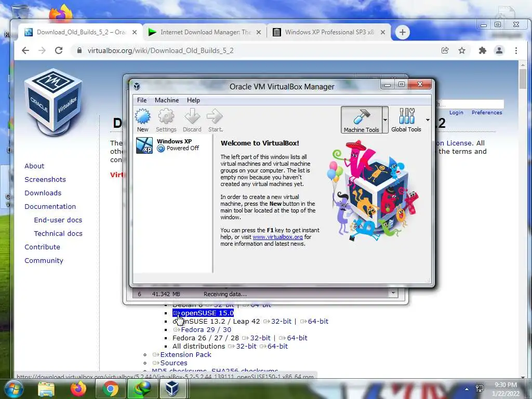Switch to VirtualBox on the taskbar
Viewport: 532px width, 399px height.
172,389
